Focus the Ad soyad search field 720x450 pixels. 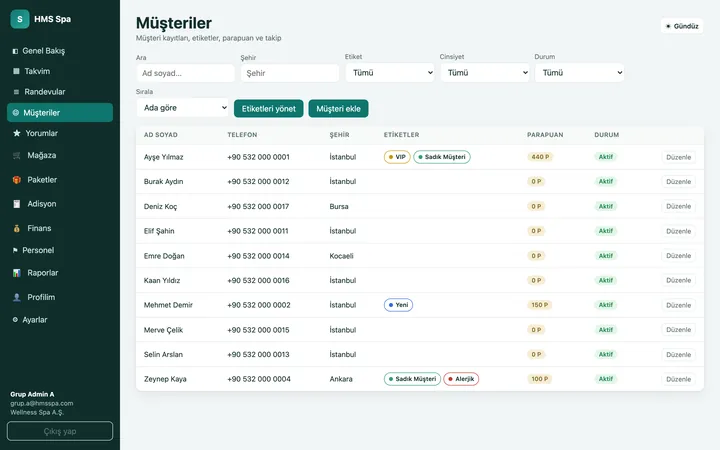point(186,73)
